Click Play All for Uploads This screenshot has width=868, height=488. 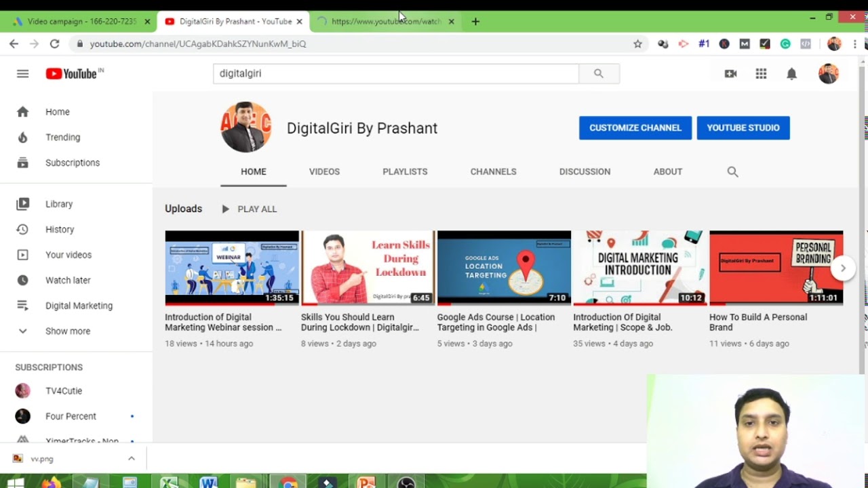[x=249, y=209]
